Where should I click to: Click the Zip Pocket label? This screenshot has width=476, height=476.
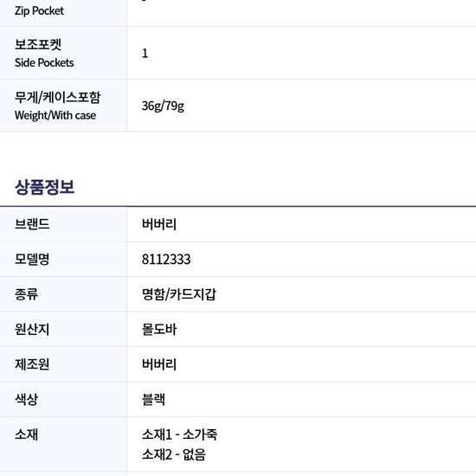coord(39,11)
